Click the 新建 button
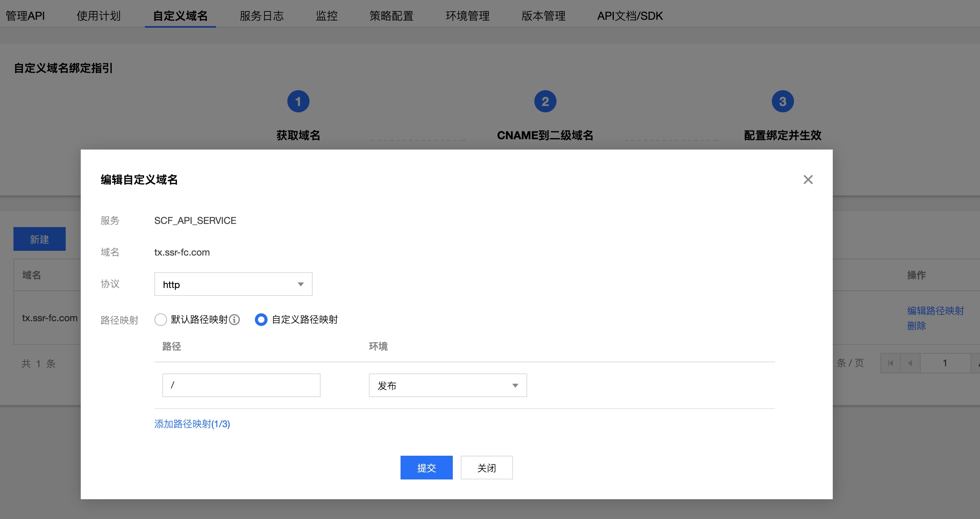The height and width of the screenshot is (519, 980). 39,239
